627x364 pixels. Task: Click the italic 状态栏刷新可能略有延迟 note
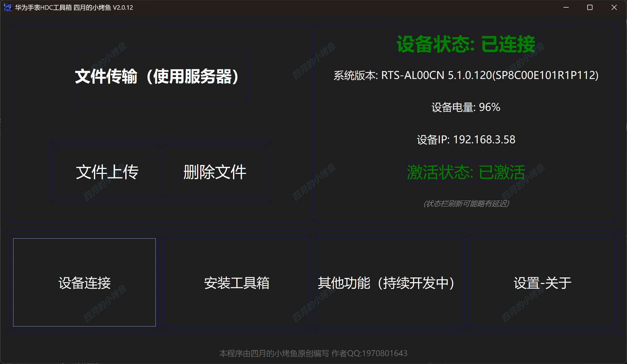(466, 203)
